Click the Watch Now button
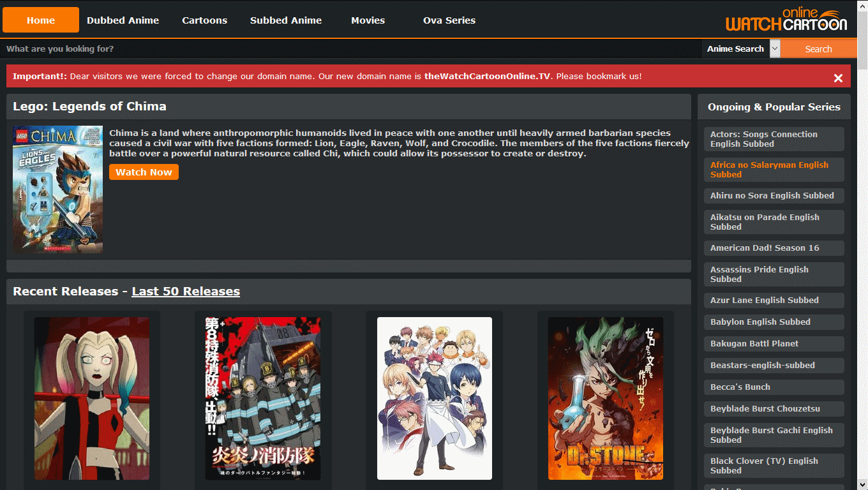Viewport: 868px width, 490px height. (x=144, y=172)
